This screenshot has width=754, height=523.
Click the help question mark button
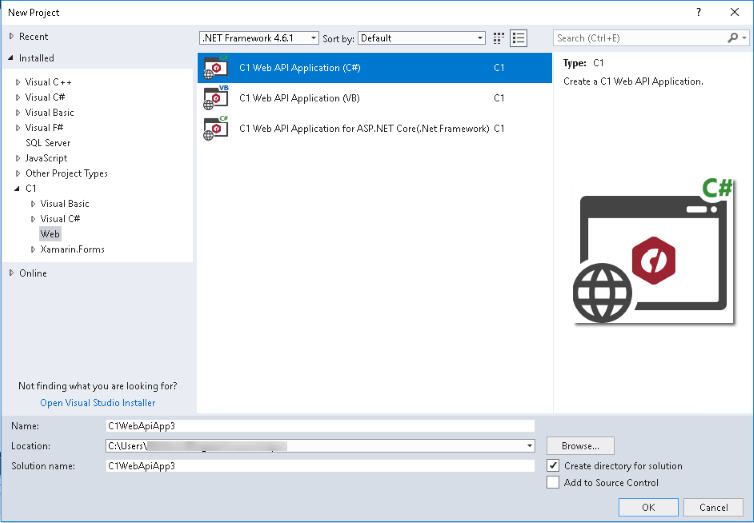(697, 12)
